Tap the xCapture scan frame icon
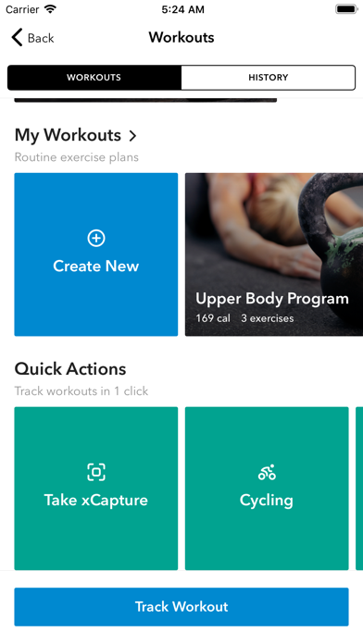This screenshot has height=644, width=363. tap(96, 472)
